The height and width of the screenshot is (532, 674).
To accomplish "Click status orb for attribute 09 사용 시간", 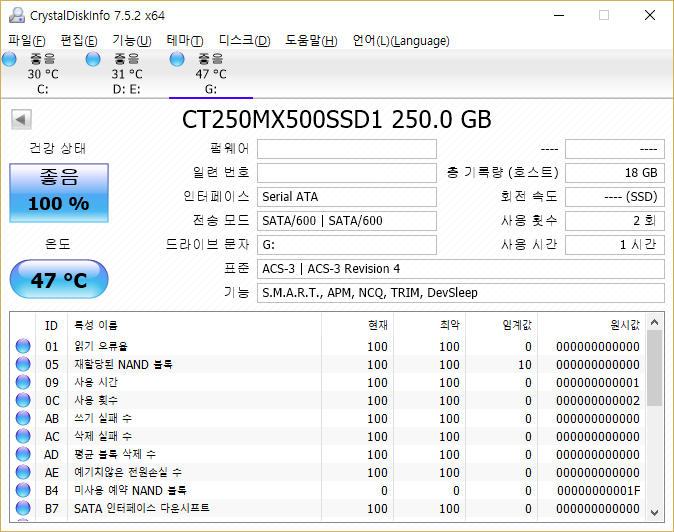I will click(23, 382).
